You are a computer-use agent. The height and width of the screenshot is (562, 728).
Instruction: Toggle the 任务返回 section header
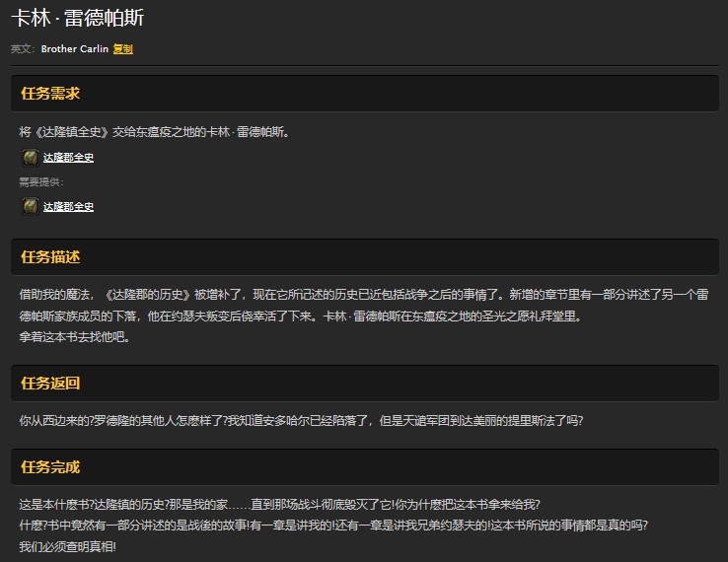[x=50, y=383]
